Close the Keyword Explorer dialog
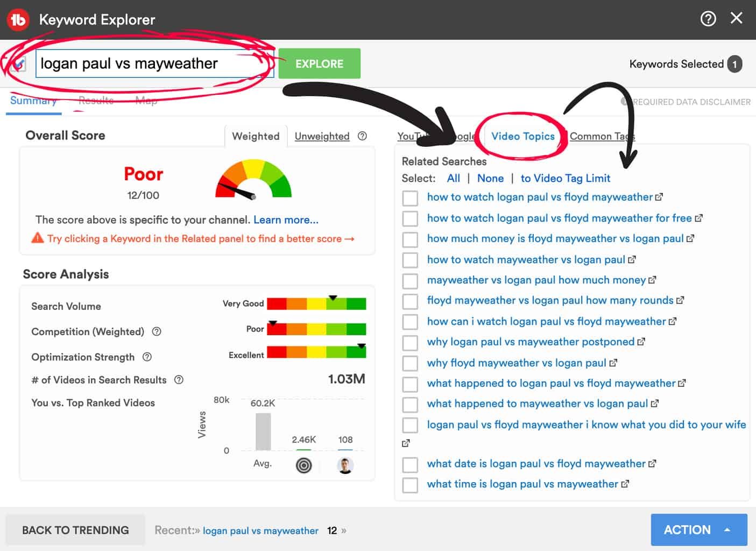 (737, 18)
